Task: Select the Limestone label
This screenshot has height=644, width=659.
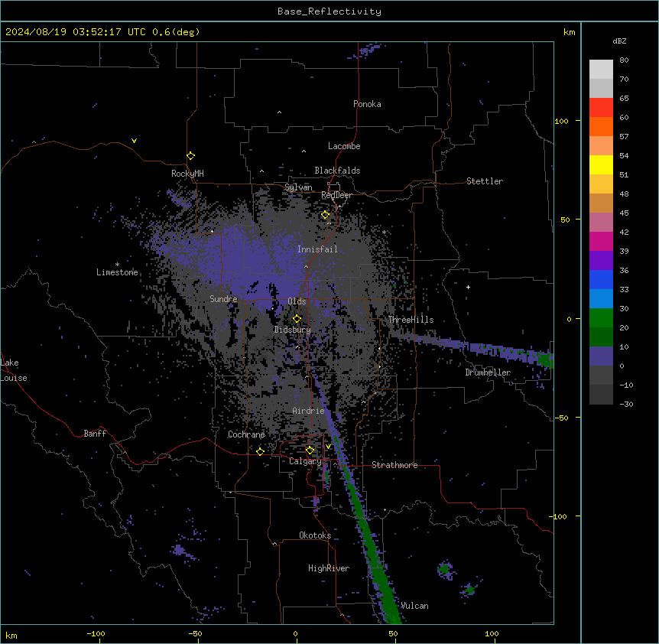Action: [x=117, y=272]
